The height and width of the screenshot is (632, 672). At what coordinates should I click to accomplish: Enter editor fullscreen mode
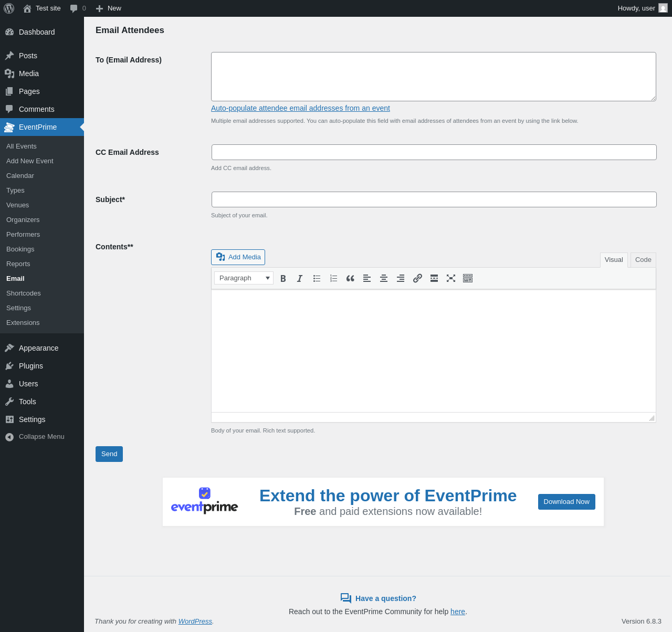(x=451, y=278)
